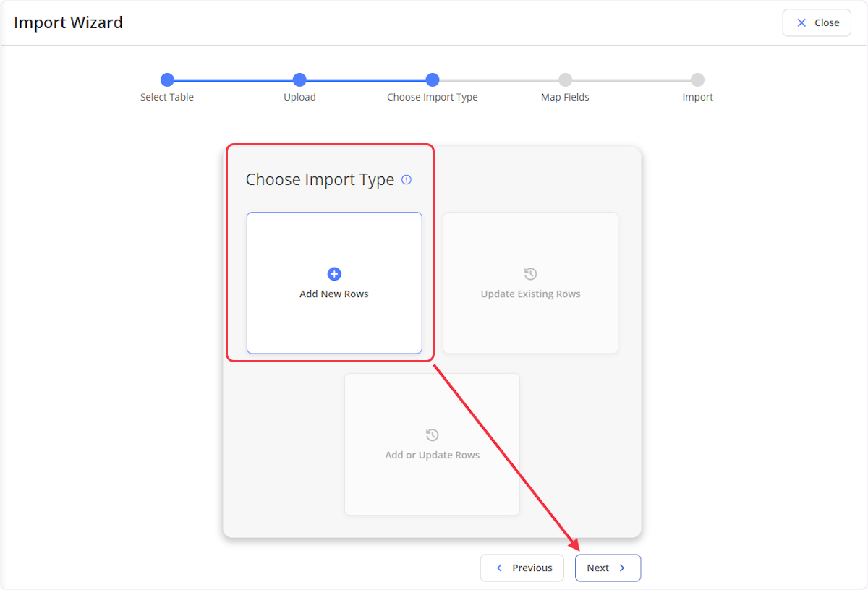Viewport: 868px width, 590px height.
Task: Click the Upload step label
Action: coord(299,97)
